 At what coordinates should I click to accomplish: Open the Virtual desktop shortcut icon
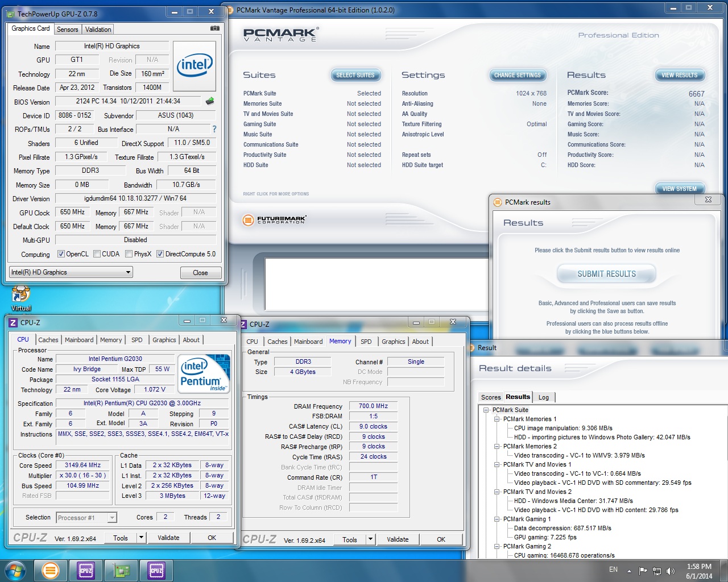coord(21,298)
